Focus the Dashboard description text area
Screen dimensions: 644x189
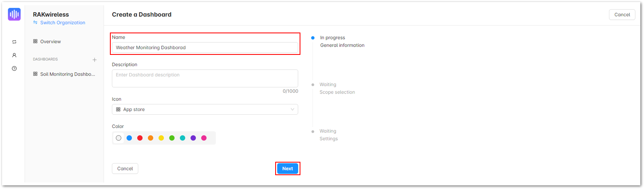tap(205, 78)
